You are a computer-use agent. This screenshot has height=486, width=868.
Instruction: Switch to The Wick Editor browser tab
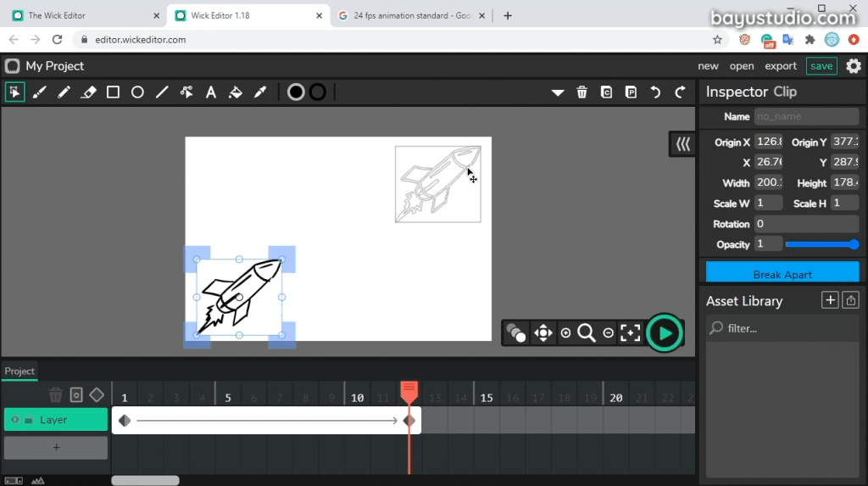point(86,15)
